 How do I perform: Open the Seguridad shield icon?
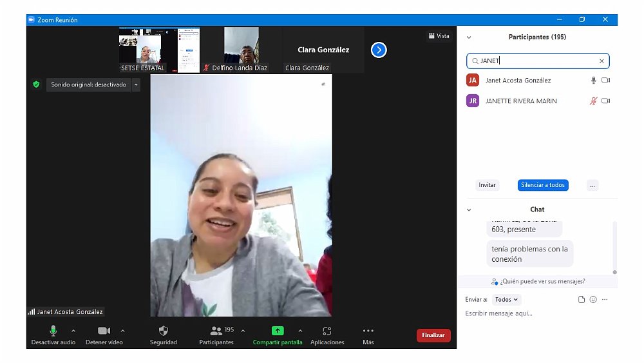coord(163,331)
